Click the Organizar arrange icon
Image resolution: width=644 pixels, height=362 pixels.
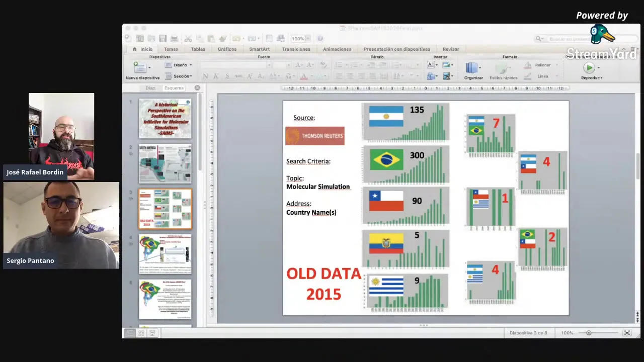[471, 68]
